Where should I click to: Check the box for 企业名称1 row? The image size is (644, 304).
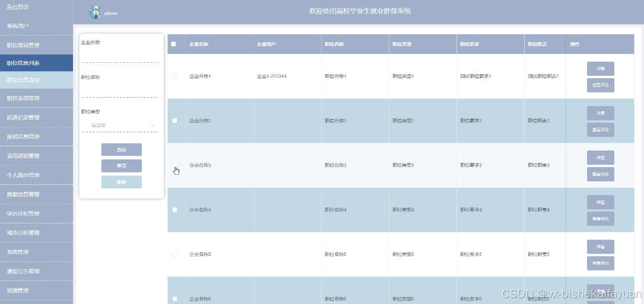click(x=175, y=76)
